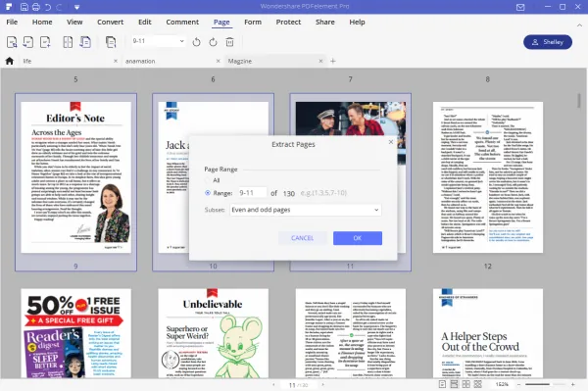Image resolution: width=588 pixels, height=391 pixels.
Task: Open the Subset Even and odd pages dropdown
Action: click(x=306, y=210)
